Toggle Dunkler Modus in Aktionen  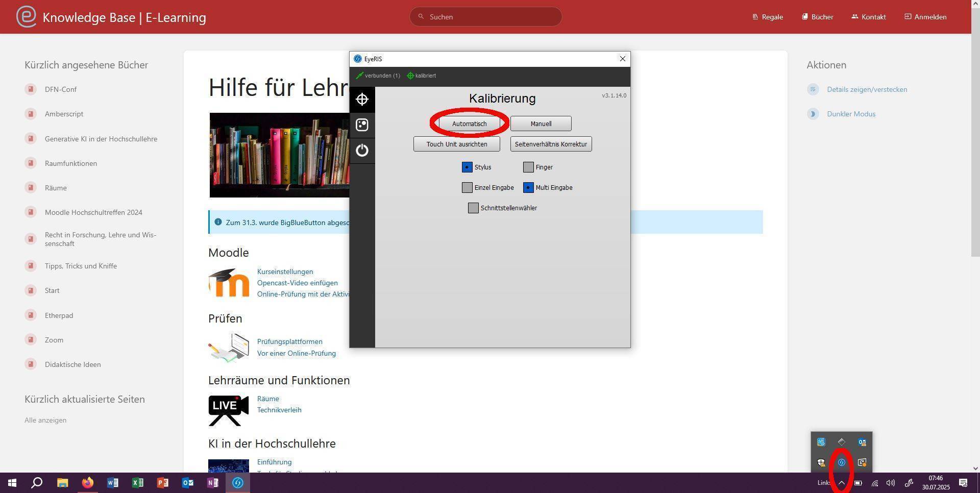point(851,114)
